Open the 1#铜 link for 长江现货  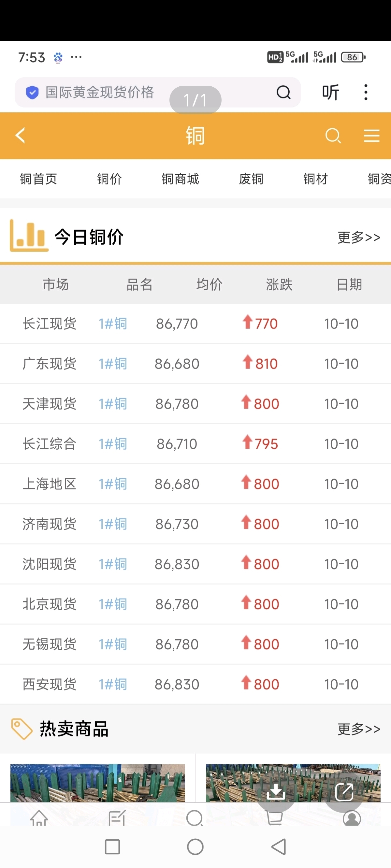pos(113,324)
